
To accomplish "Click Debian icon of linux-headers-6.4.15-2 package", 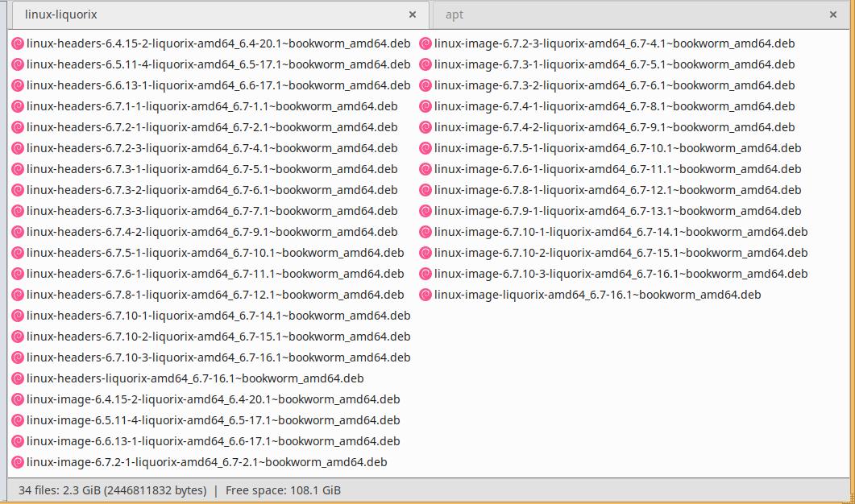I will click(x=18, y=43).
